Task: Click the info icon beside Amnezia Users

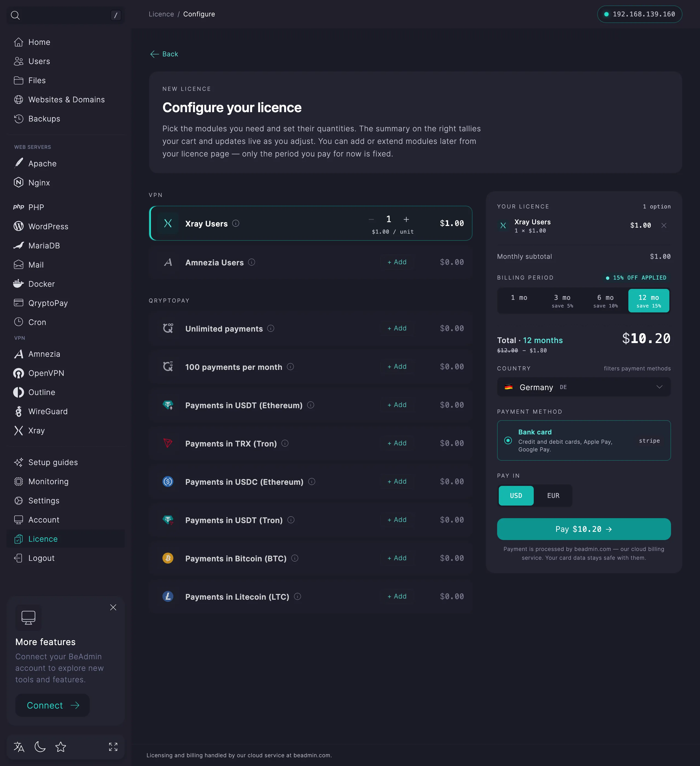Action: pyautogui.click(x=252, y=262)
